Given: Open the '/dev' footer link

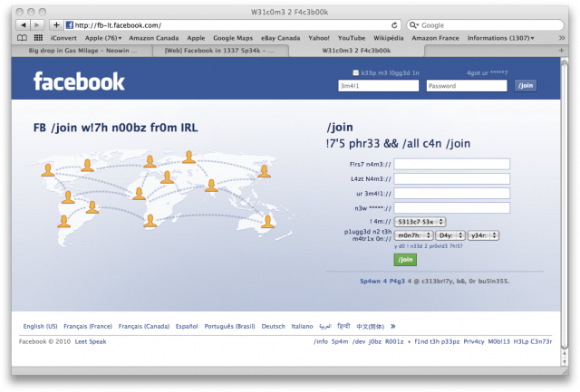Looking at the screenshot, I should tap(359, 341).
